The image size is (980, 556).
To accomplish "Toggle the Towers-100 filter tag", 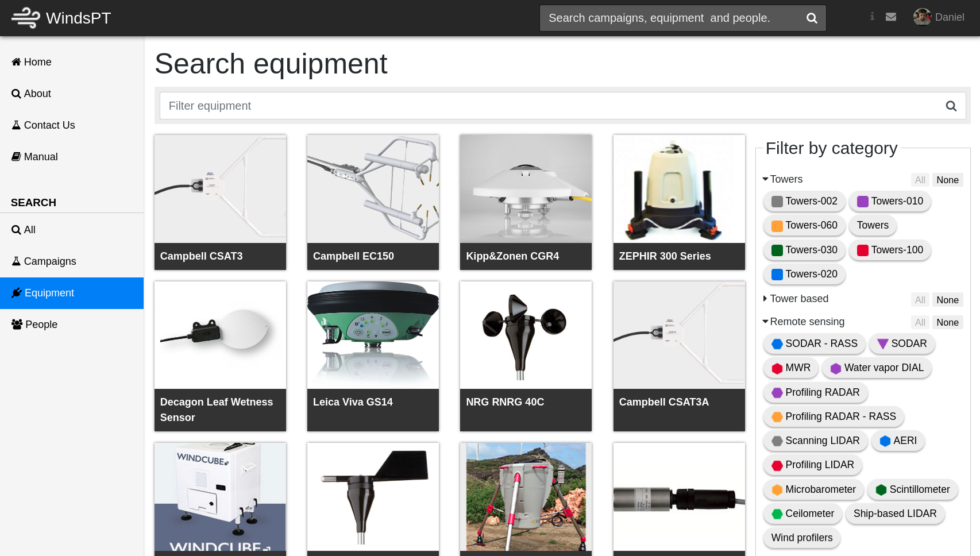I will tap(890, 250).
